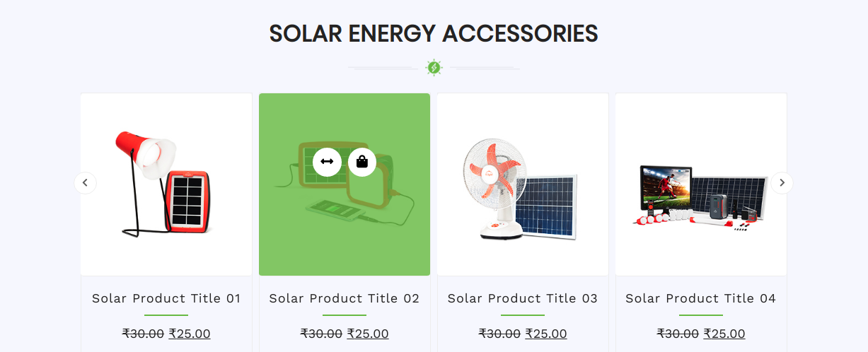The width and height of the screenshot is (868, 352).
Task: Advance the carousel with the right chevron
Action: click(782, 183)
